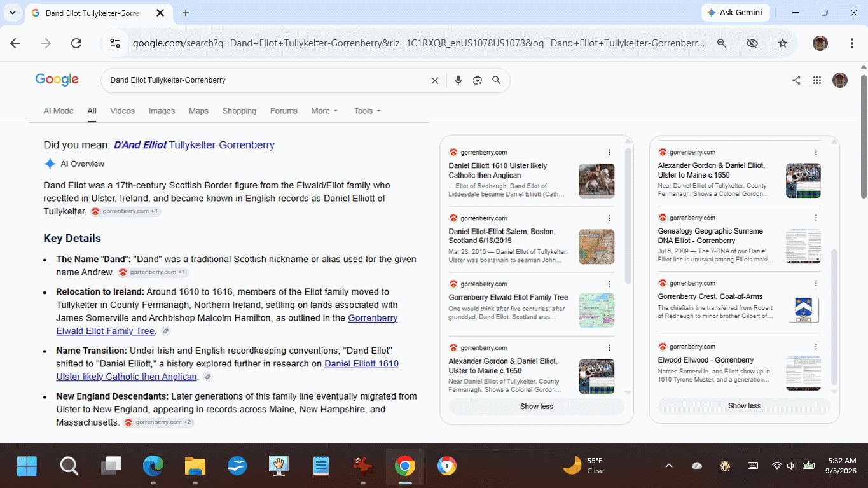Click the scrollbar inside the second sources panel
This screenshot has width=868, height=488.
point(835,318)
